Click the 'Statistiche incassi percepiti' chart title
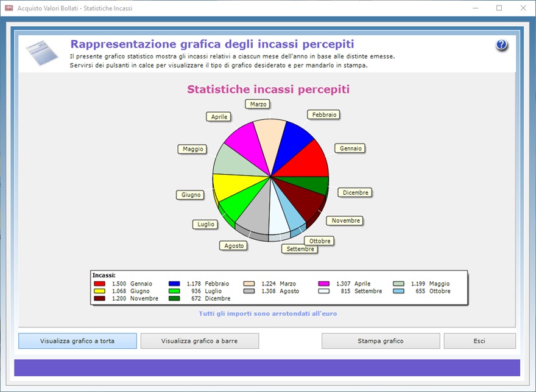Viewport: 536px width, 392px height. click(269, 89)
